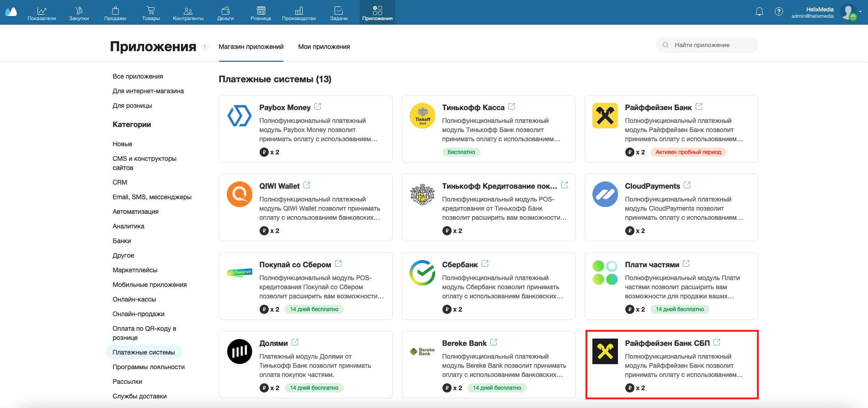Screen dimensions: 868x408
Task: Choose the Онлайн-кассы category
Action: point(134,299)
